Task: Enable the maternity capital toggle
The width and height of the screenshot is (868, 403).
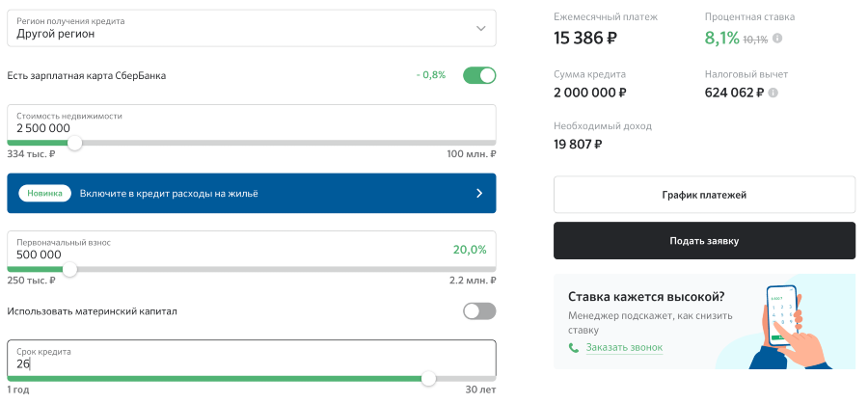Action: coord(479,311)
